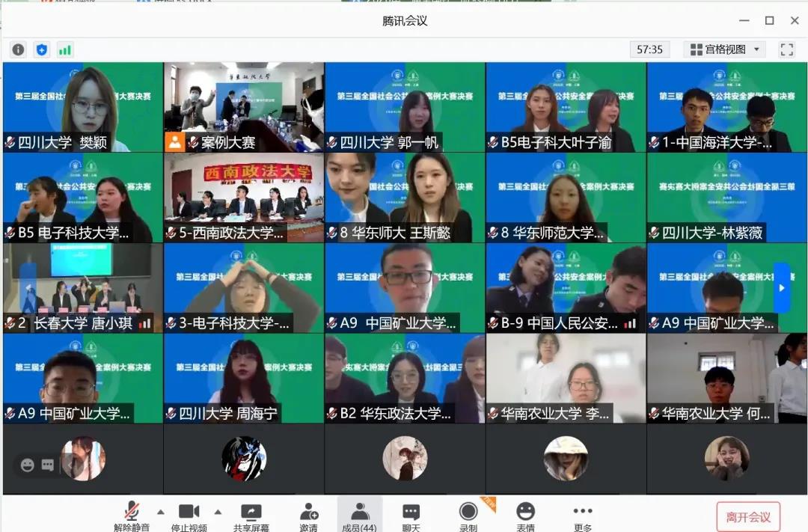Turn off camera with 停止视频

pos(189,516)
